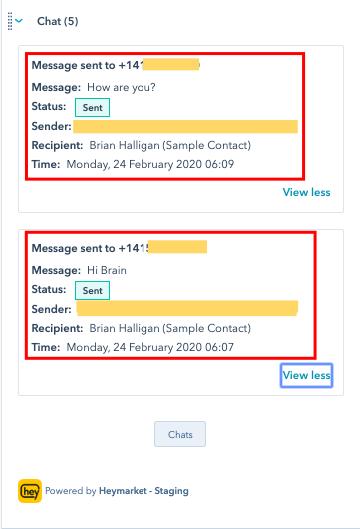Collapse the "Hi Brain" message with View less

(x=306, y=375)
